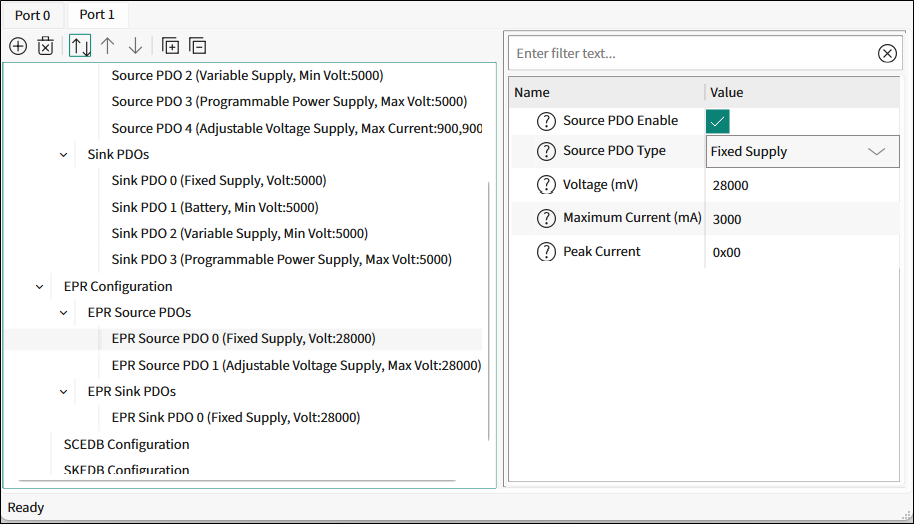
Task: Click the Name column header
Action: tap(607, 93)
